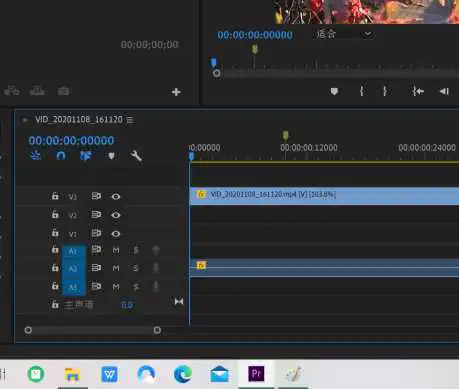The height and width of the screenshot is (389, 459).
Task: Mute audio track A1
Action: [116, 250]
